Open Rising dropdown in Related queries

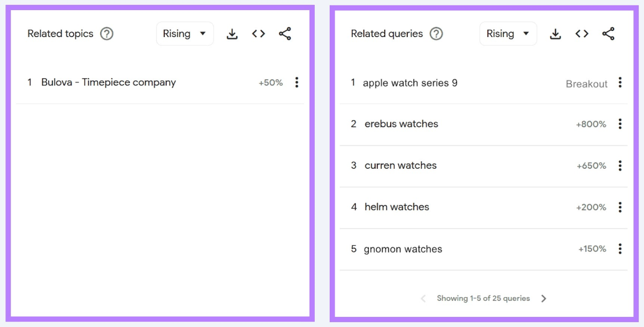click(x=508, y=33)
